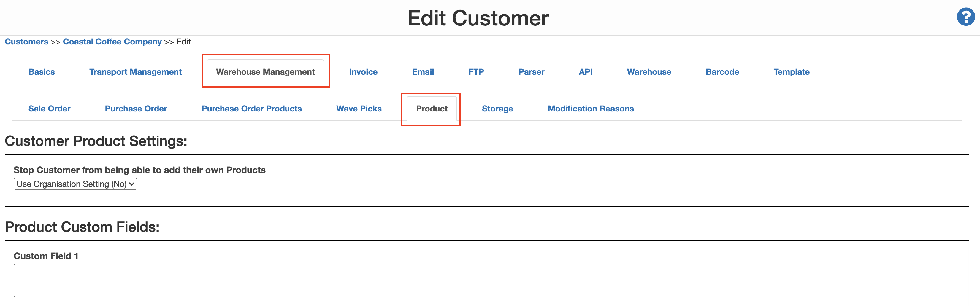Switch to the Template tab
This screenshot has height=306, width=980.
tap(791, 71)
